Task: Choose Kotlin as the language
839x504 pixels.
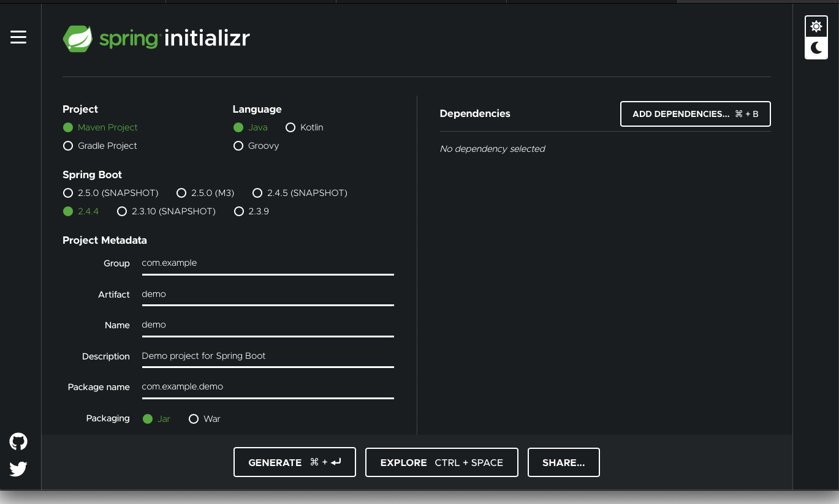Action: (x=304, y=127)
